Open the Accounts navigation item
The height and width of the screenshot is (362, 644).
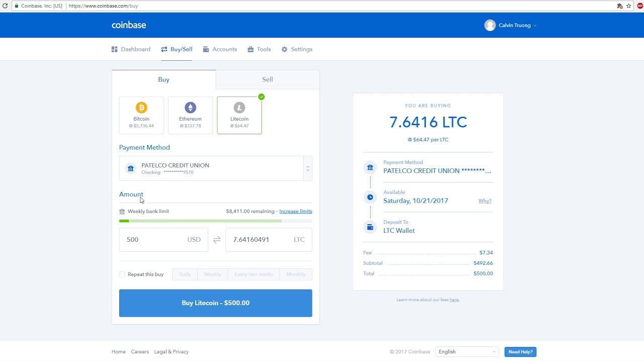point(220,49)
